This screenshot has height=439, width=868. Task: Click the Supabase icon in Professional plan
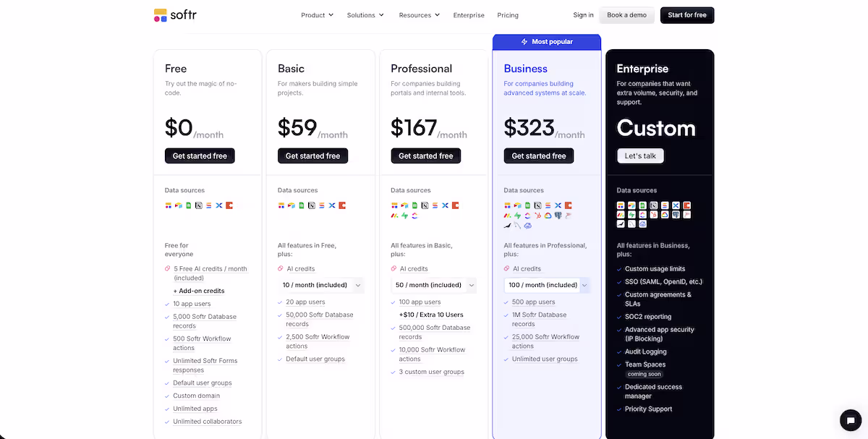[404, 216]
